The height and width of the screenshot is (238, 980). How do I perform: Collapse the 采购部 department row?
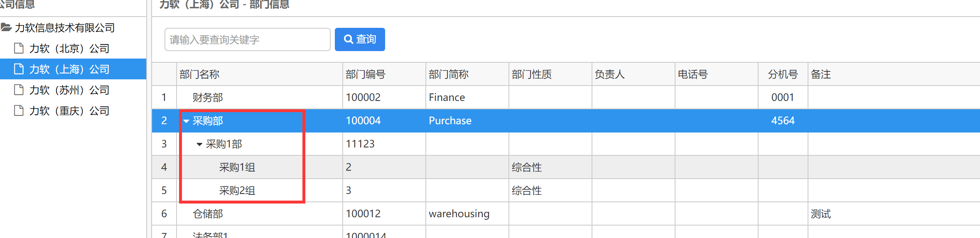tap(187, 121)
